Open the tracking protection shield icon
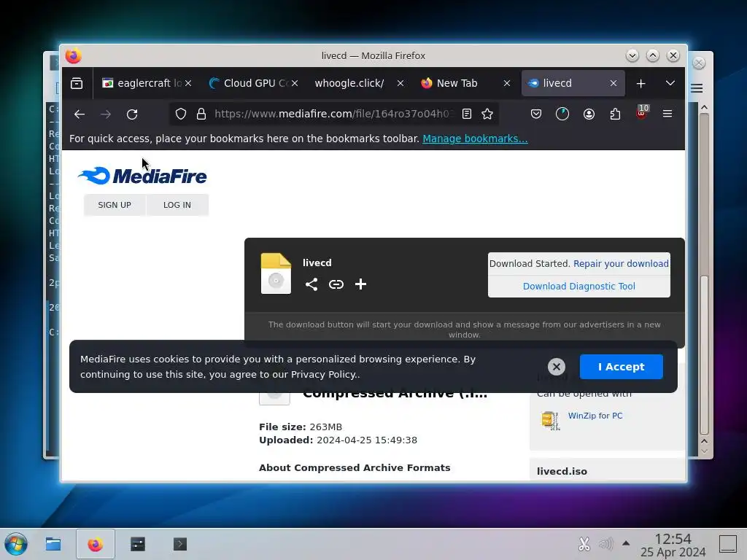The width and height of the screenshot is (747, 560). [181, 114]
